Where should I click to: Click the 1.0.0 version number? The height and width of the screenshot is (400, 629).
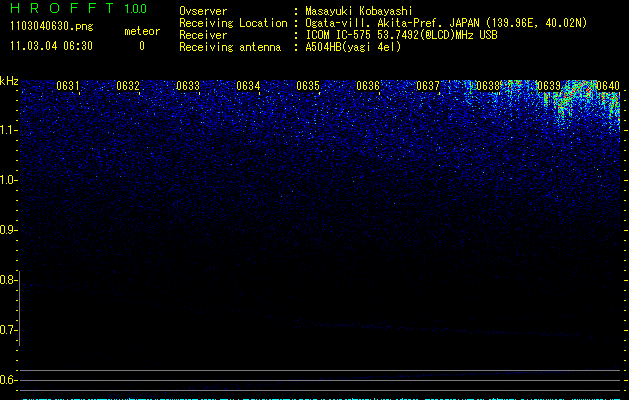[135, 9]
